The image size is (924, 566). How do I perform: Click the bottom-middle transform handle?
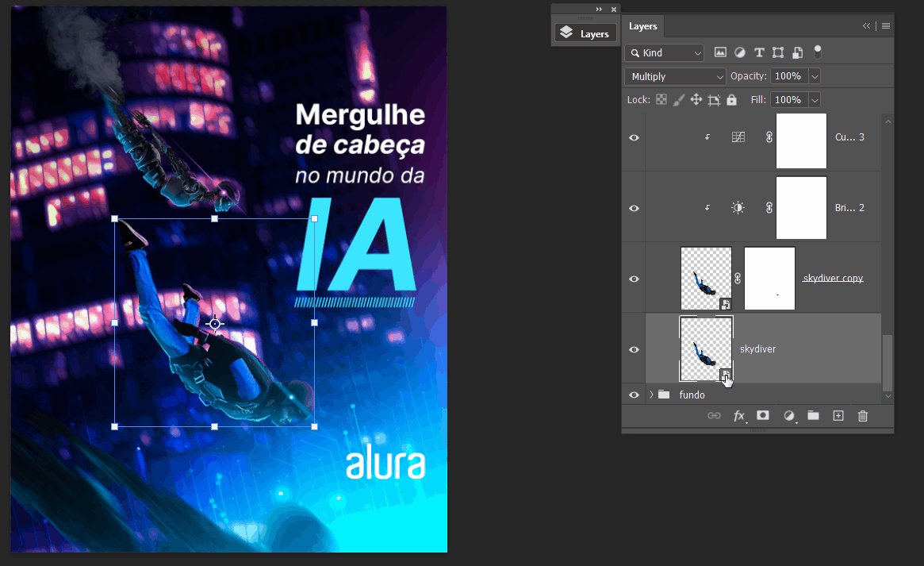(x=214, y=426)
